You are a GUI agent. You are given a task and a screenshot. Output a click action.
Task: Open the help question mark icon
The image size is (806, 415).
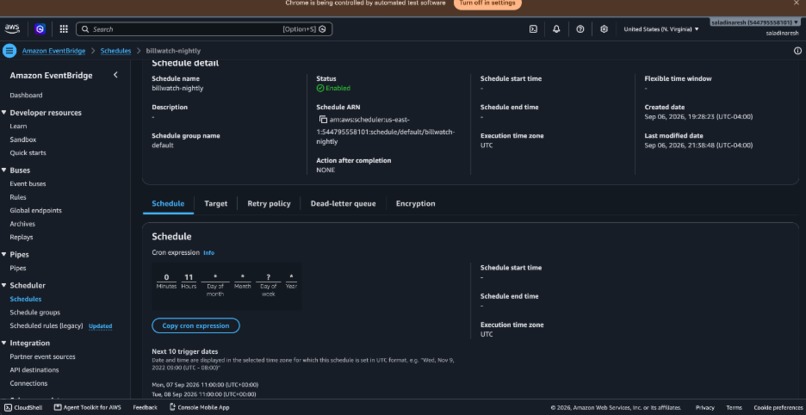[x=580, y=29]
